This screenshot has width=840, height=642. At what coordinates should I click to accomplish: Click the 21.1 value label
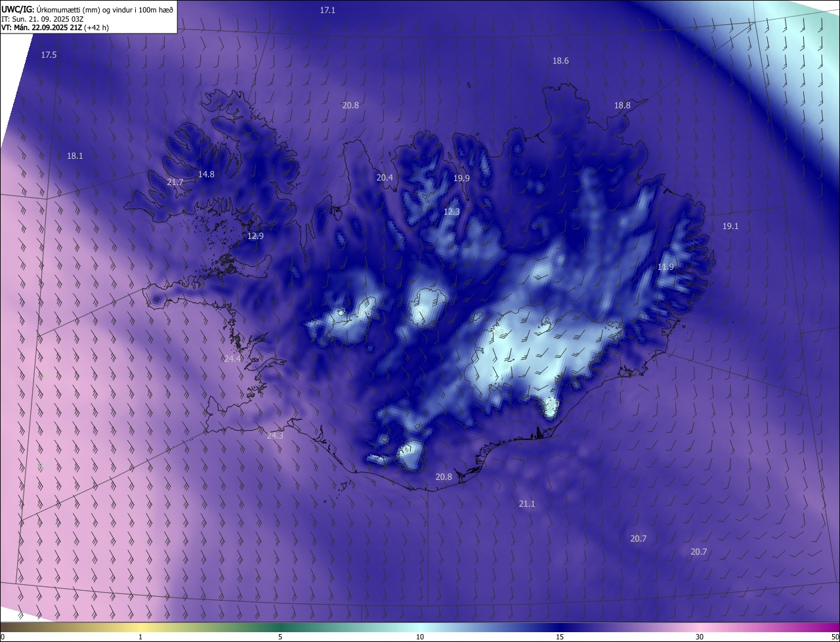point(527,503)
